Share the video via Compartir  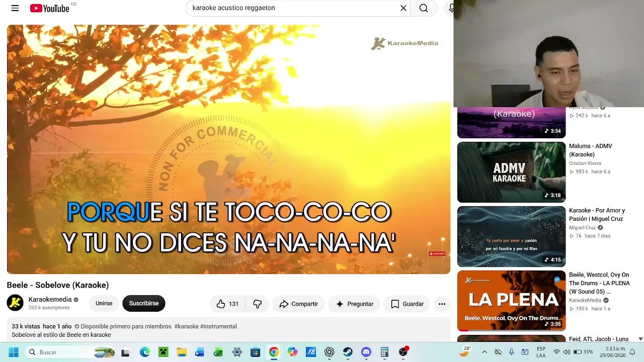point(299,304)
